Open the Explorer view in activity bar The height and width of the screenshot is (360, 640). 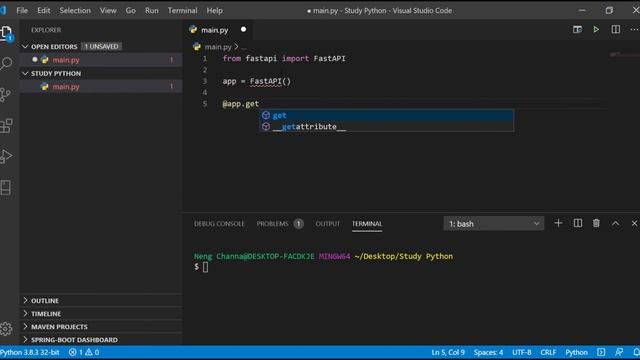(7, 33)
